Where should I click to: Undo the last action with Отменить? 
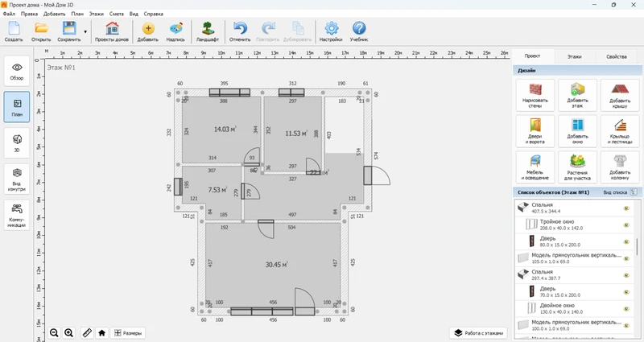coord(240,31)
